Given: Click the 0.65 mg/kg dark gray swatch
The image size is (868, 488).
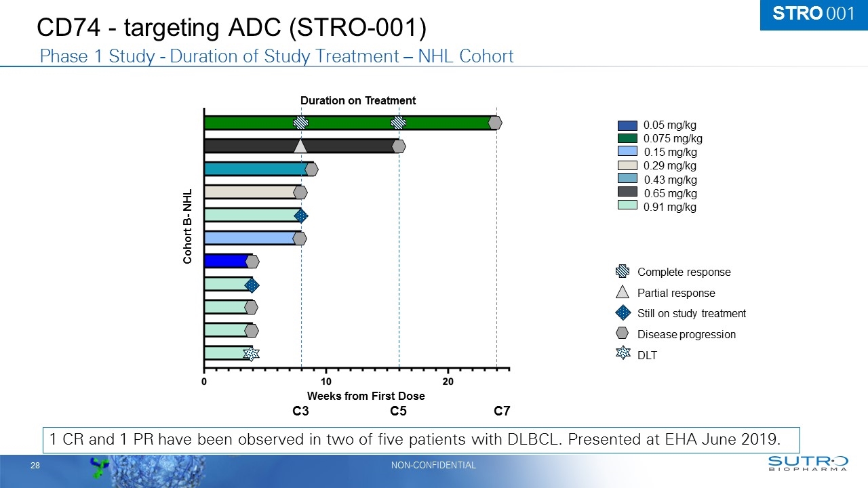Looking at the screenshot, I should 627,193.
